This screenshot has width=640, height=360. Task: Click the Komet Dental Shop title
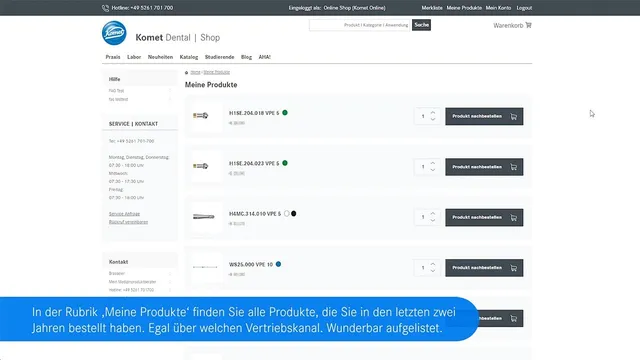point(178,38)
